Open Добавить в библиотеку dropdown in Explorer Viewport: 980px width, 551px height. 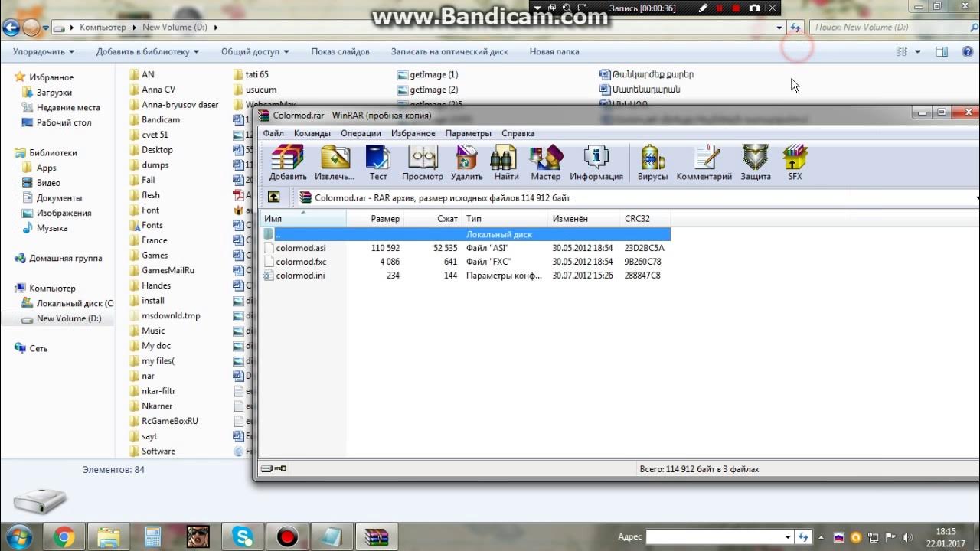coord(148,52)
